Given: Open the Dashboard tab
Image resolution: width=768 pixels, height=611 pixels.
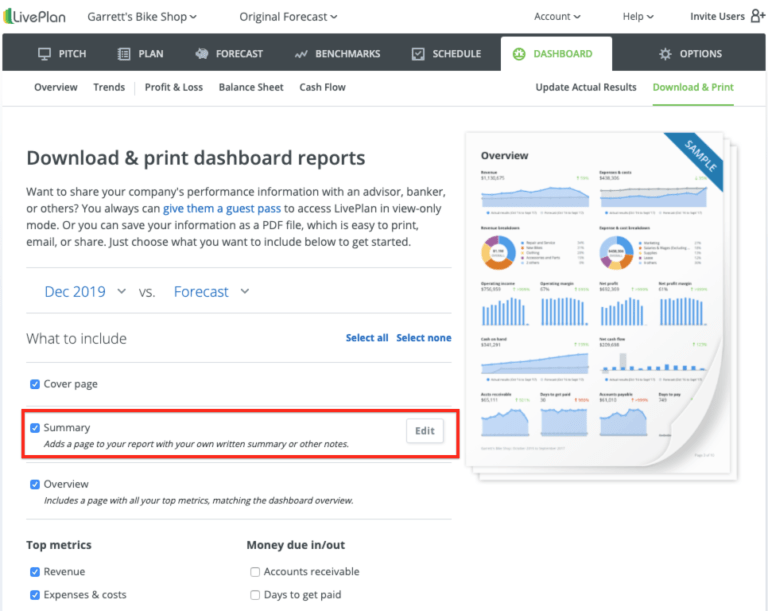Looking at the screenshot, I should click(556, 54).
